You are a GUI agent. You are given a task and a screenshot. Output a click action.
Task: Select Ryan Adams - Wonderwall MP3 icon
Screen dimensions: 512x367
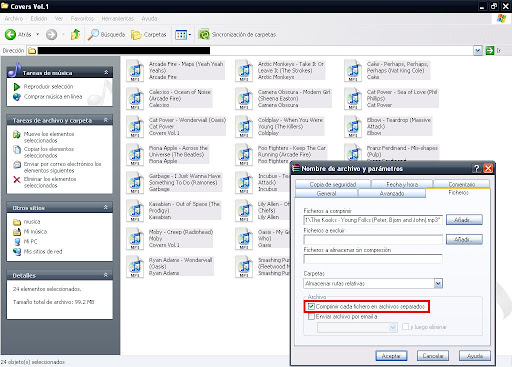point(135,267)
